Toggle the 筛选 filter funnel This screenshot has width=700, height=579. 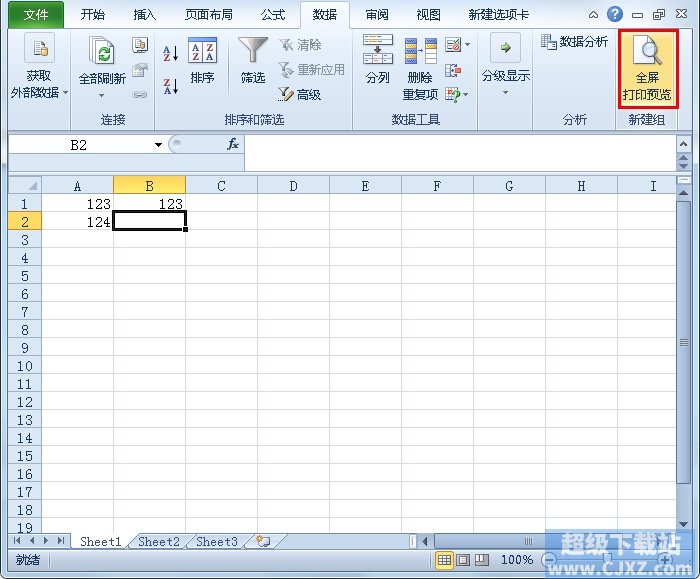[253, 61]
